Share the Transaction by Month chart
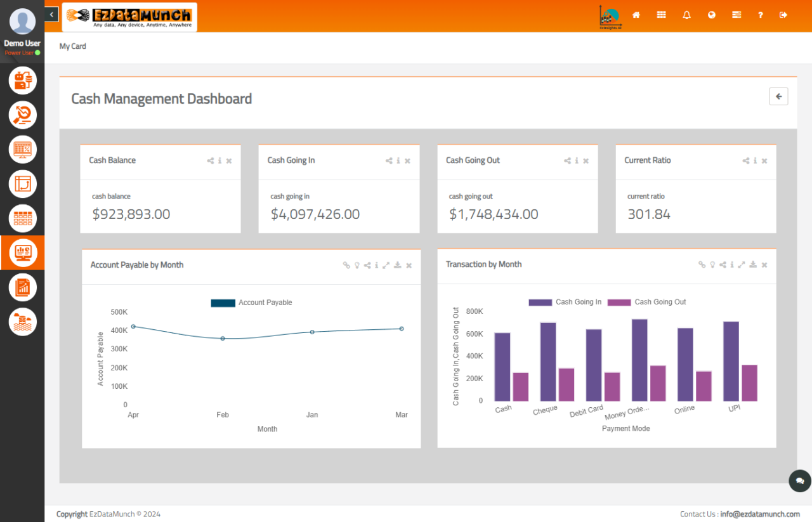The height and width of the screenshot is (522, 812). 723,264
